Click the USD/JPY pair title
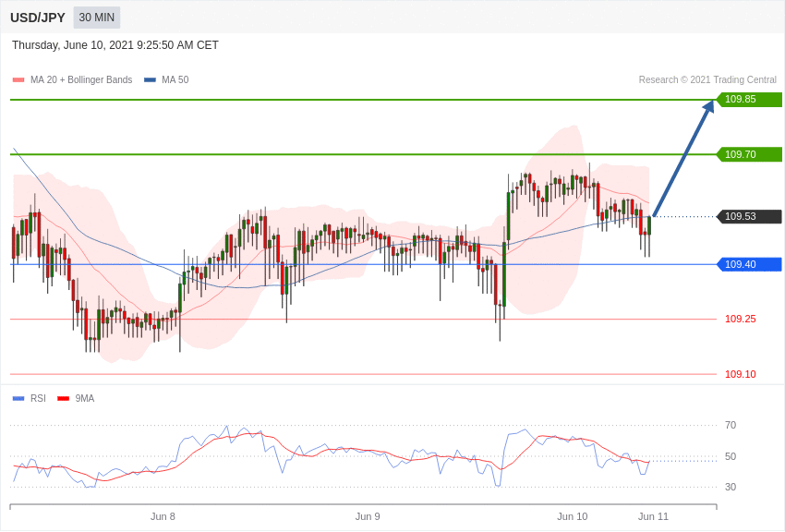The height and width of the screenshot is (532, 785). pyautogui.click(x=38, y=18)
